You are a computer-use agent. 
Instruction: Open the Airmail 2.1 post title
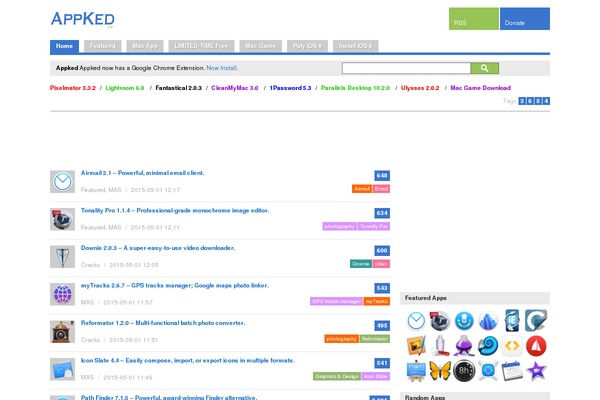[142, 173]
